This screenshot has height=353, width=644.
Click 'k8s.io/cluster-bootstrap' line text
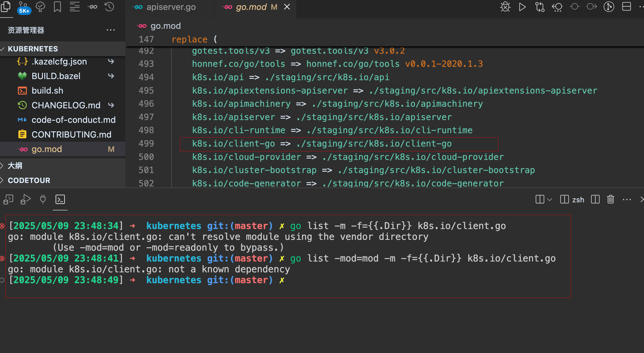coord(363,170)
